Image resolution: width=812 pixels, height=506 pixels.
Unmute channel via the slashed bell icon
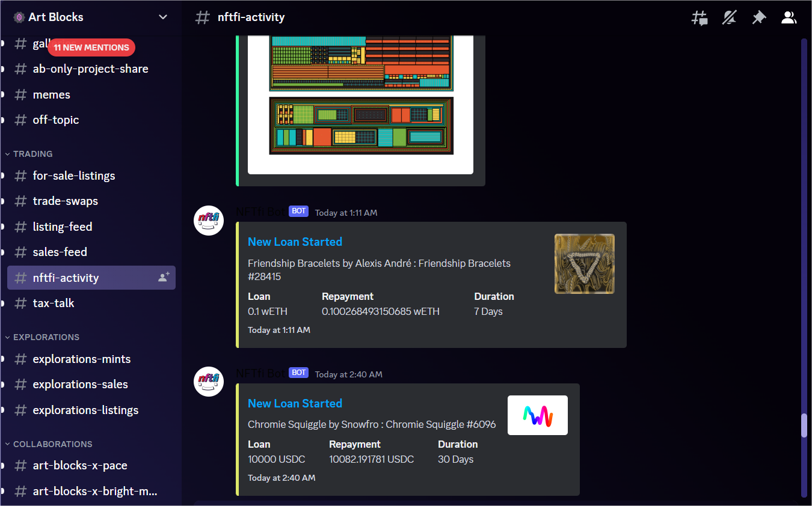coord(729,17)
